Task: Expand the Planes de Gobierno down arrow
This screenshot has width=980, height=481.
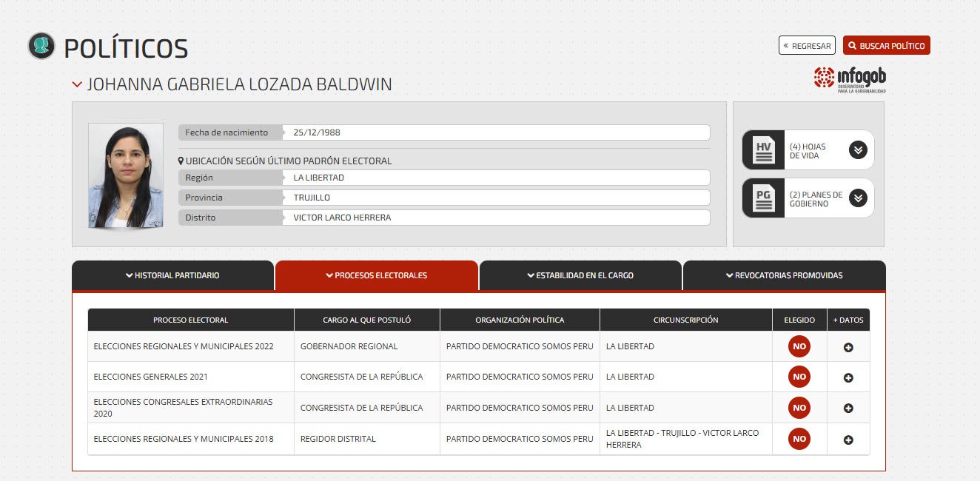Action: pyautogui.click(x=857, y=198)
